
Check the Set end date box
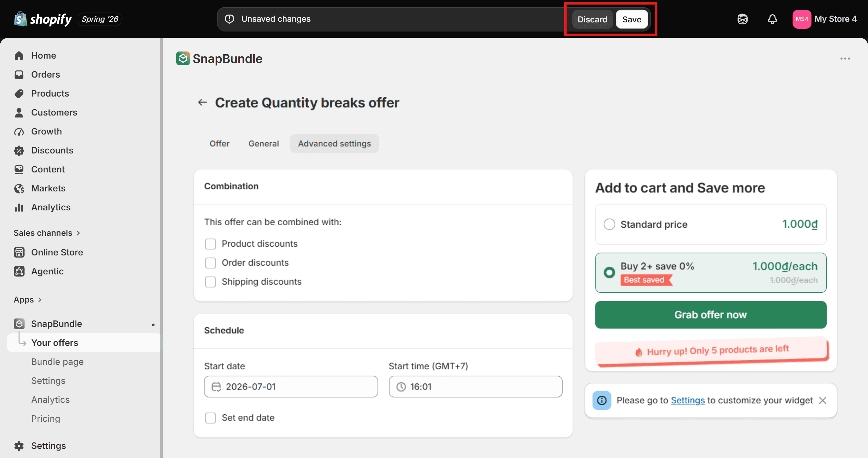click(210, 418)
